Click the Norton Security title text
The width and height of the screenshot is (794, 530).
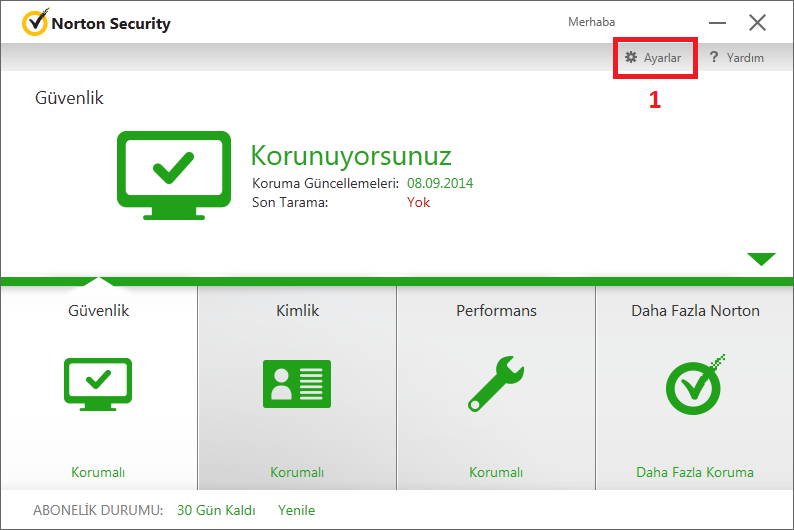(111, 24)
